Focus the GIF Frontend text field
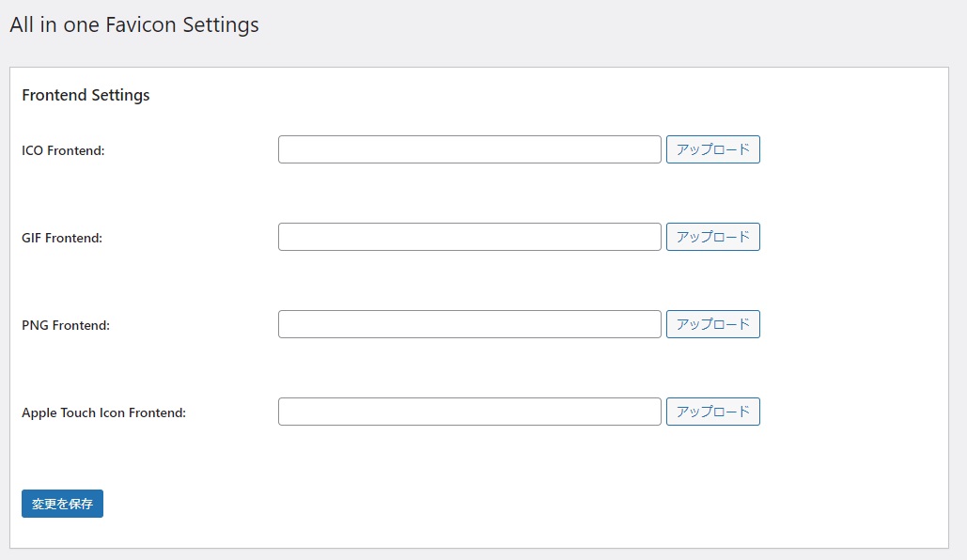967x560 pixels. pos(469,237)
